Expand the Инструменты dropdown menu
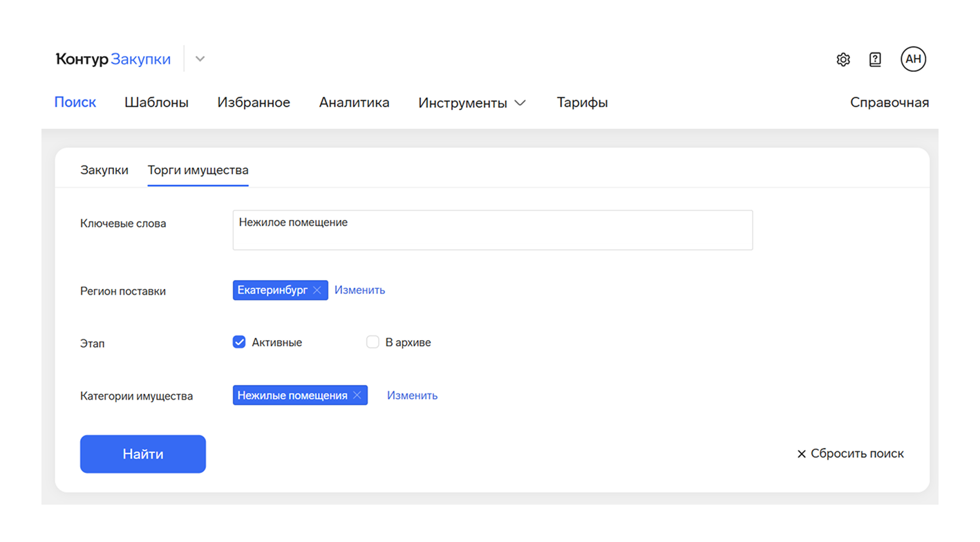The height and width of the screenshot is (542, 980). 472,103
